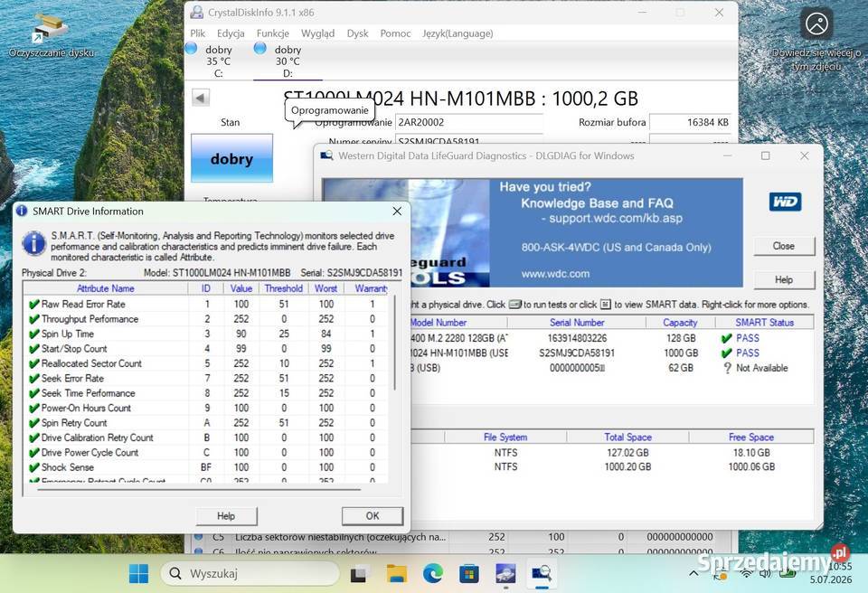Switch to CrystalDiskInfo via its taskbar icon

505,574
